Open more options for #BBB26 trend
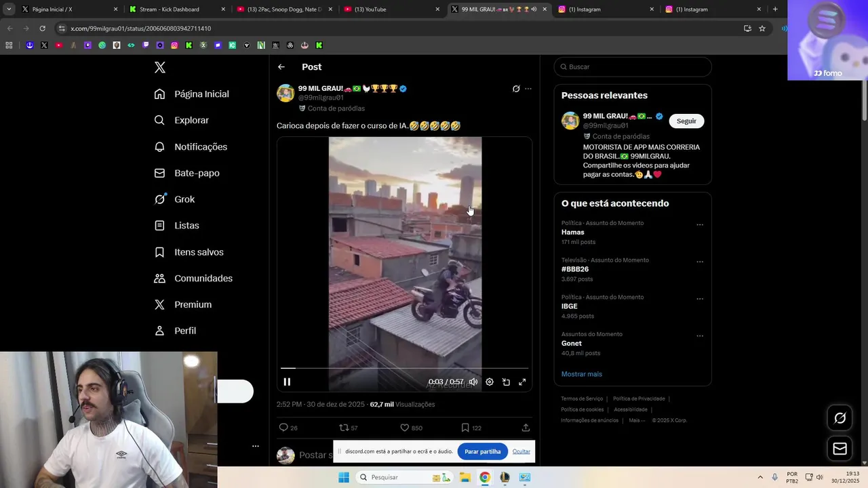The height and width of the screenshot is (488, 868). tap(700, 262)
